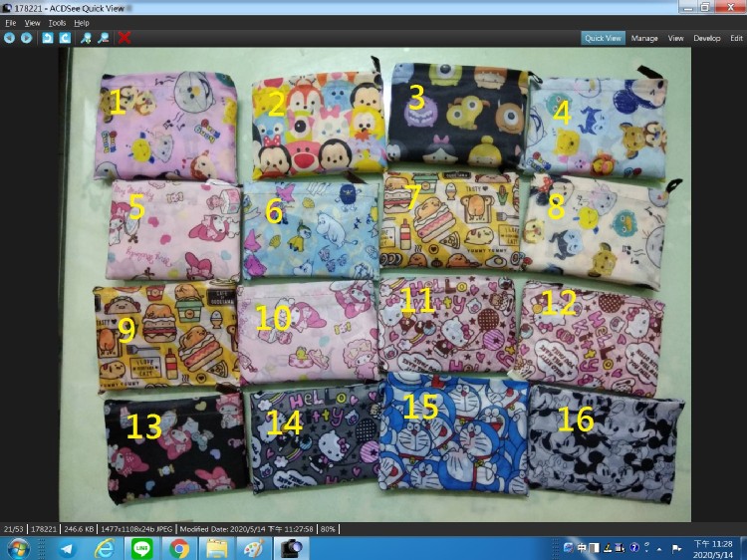
Task: Click the file name 178221 in status bar
Action: [x=44, y=529]
